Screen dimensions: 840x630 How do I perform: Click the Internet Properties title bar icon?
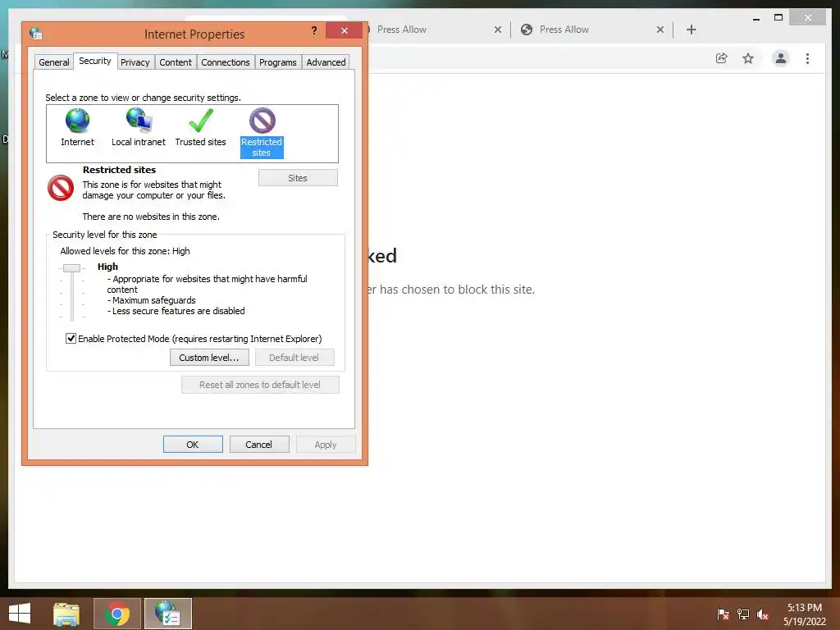point(36,34)
